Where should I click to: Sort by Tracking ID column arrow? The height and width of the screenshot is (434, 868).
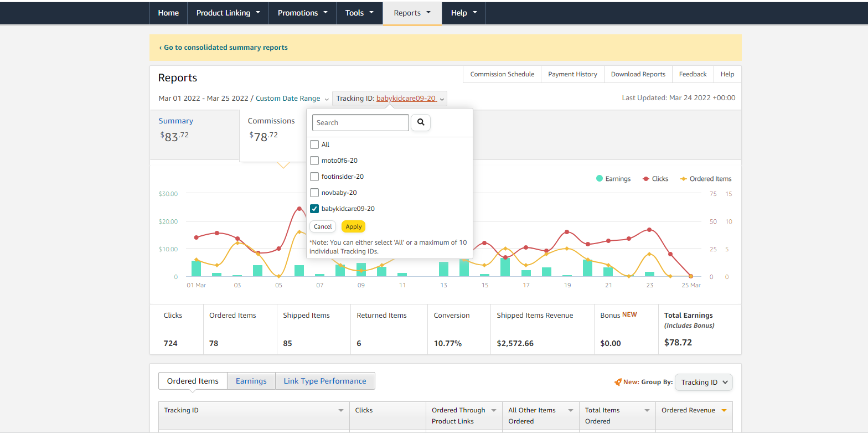[x=341, y=410]
